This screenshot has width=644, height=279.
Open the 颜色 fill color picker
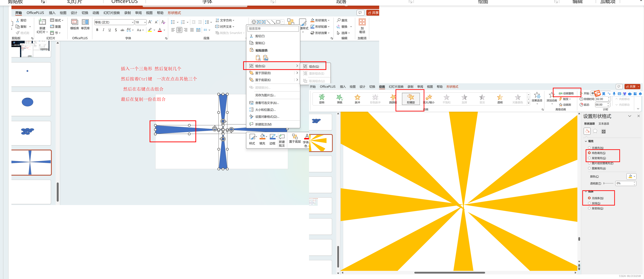pyautogui.click(x=631, y=176)
